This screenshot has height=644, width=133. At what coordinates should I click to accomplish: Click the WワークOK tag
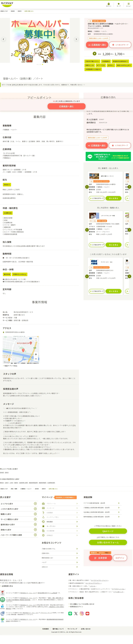pos(101,65)
